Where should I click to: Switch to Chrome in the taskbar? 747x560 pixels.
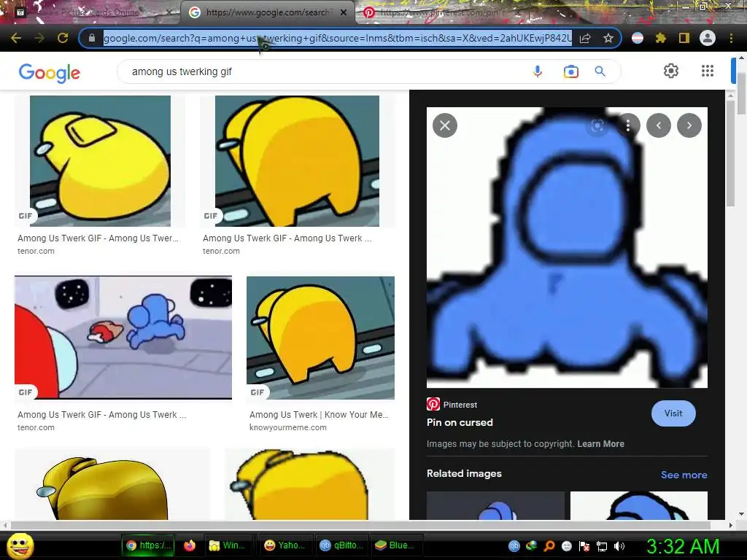point(147,545)
